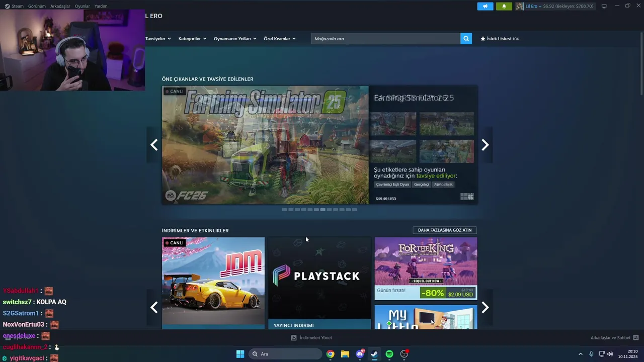Viewport: 644px width, 362px height.
Task: Open Arkadaşlar ve Sohbet
Action: (x=610, y=338)
